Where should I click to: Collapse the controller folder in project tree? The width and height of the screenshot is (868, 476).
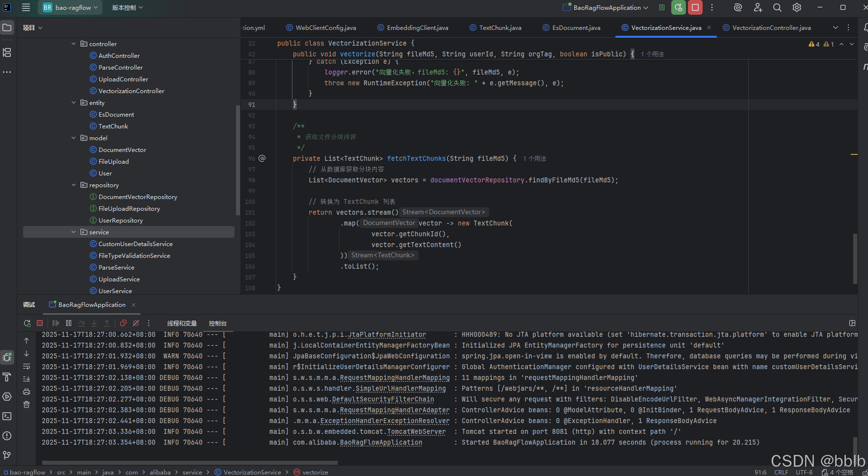(x=74, y=44)
